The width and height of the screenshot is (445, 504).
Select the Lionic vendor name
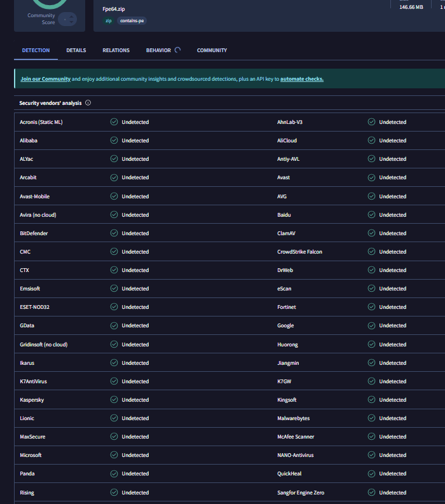click(x=27, y=418)
